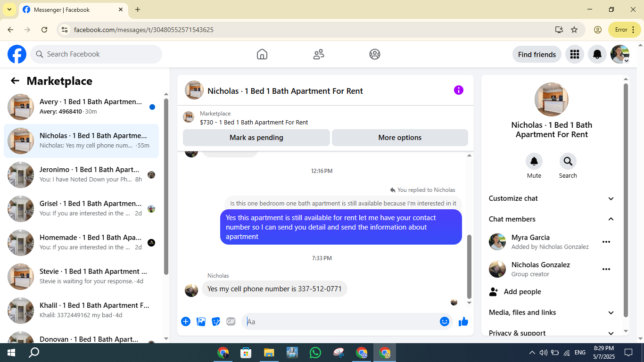
Task: Go back using Marketplace back arrow
Action: click(15, 81)
